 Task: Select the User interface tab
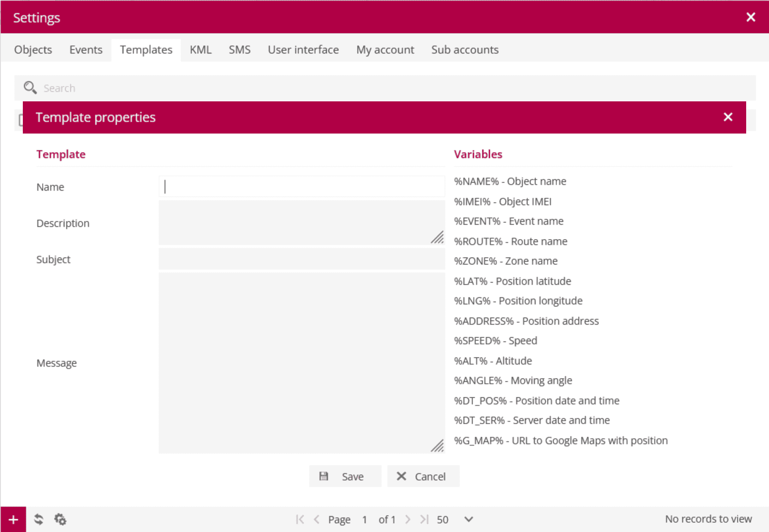[x=303, y=50]
